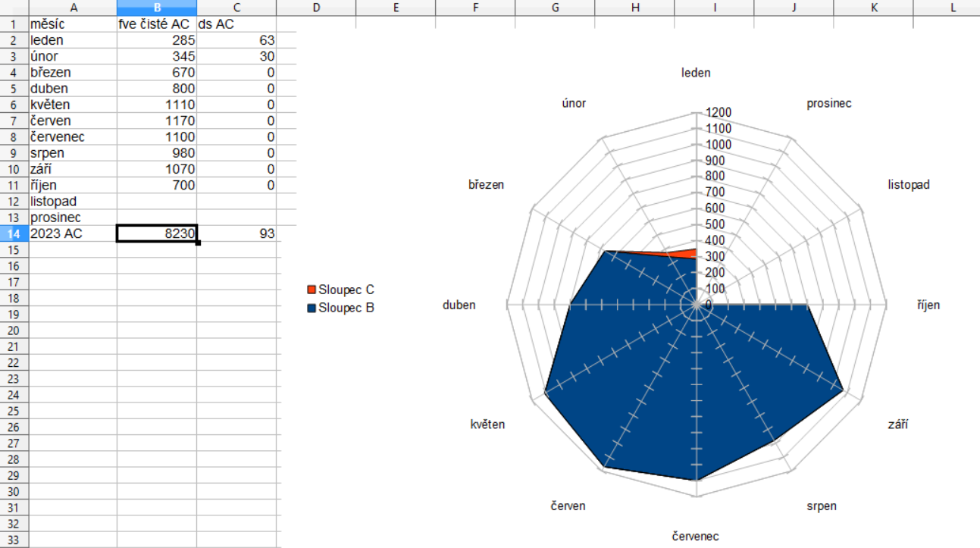This screenshot has height=548, width=980.
Task: Click the 'listopad' category label on the chart
Action: (909, 184)
